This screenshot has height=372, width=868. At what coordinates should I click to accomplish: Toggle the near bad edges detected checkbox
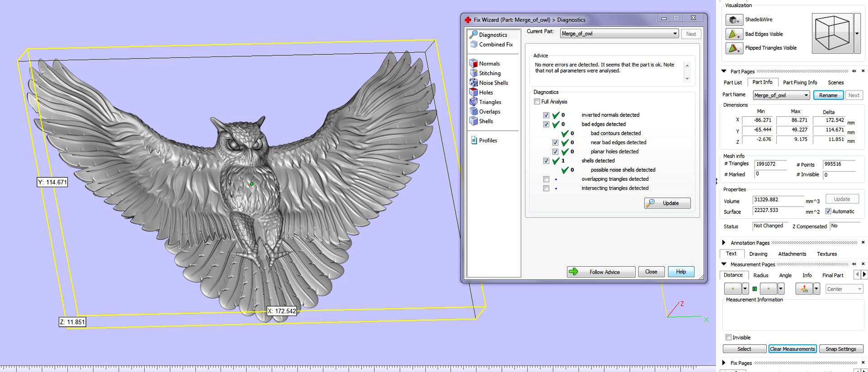tap(555, 142)
